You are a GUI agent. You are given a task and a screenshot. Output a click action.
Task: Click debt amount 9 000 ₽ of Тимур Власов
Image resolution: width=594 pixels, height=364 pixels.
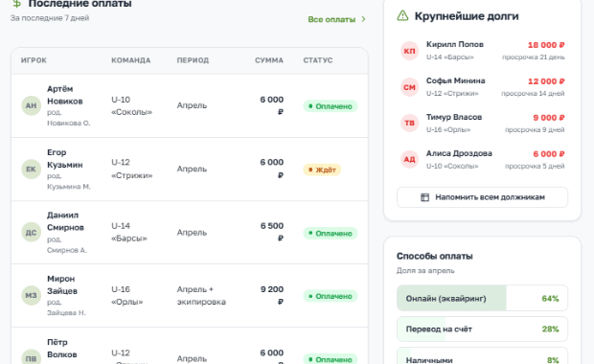pos(549,118)
